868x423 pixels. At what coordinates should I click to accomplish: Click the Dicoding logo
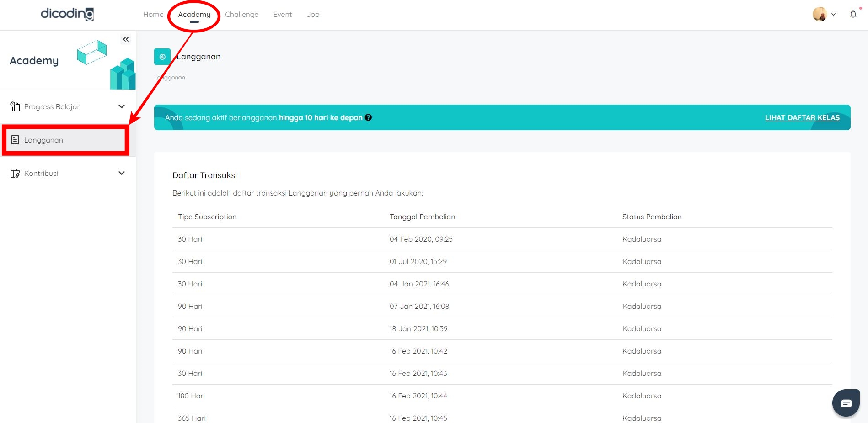pos(67,14)
